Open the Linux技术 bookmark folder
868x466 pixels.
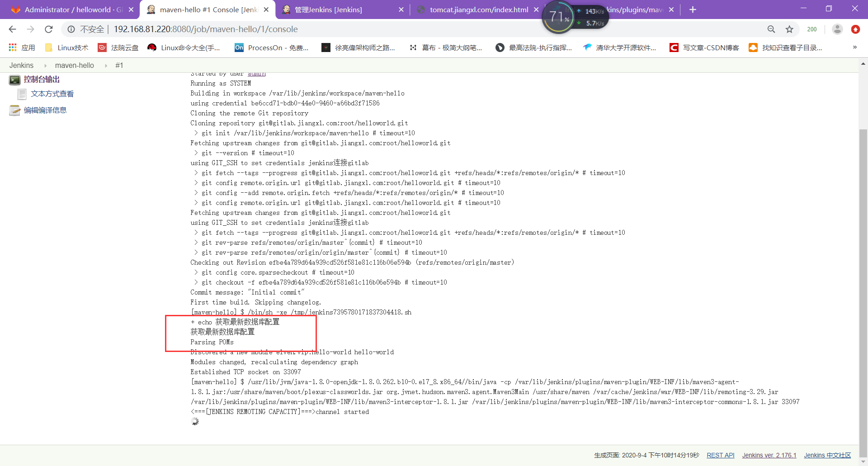click(x=67, y=48)
